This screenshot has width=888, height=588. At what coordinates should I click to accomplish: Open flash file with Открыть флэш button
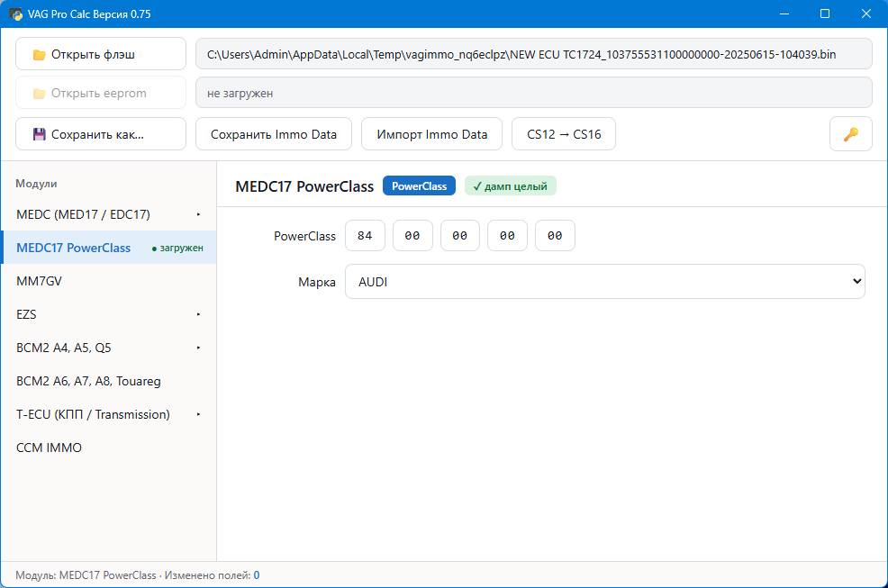[x=101, y=54]
